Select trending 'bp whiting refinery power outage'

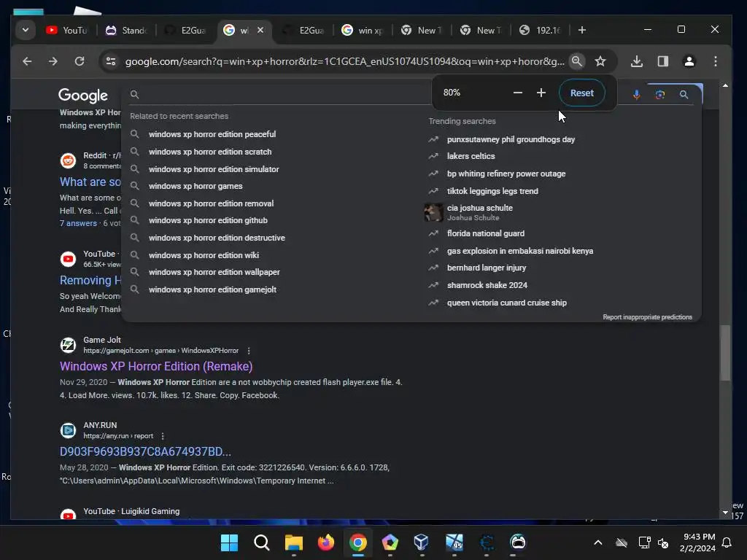pos(506,174)
